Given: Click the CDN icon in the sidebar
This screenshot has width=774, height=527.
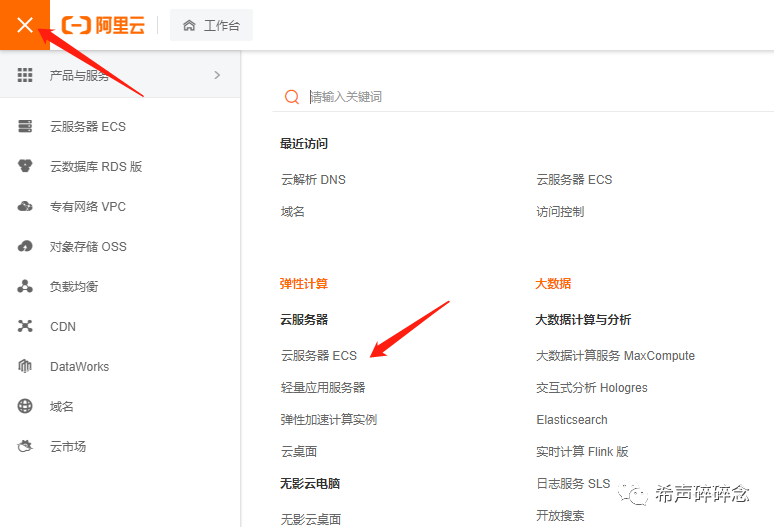Looking at the screenshot, I should coord(25,326).
